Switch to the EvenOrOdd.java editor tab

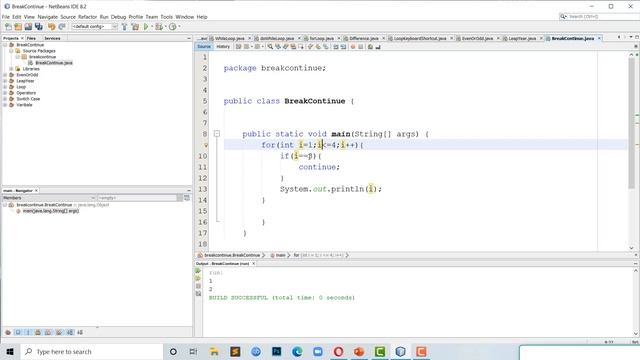coord(477,38)
